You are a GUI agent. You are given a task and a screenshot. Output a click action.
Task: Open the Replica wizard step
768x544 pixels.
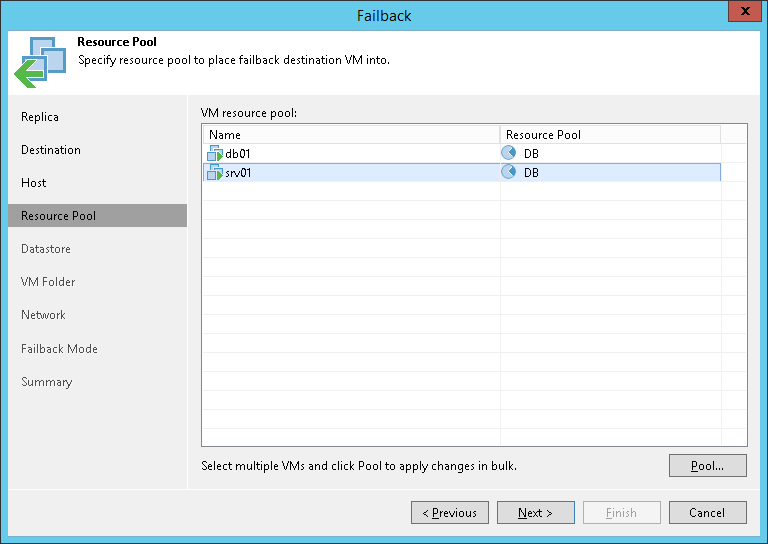[40, 117]
